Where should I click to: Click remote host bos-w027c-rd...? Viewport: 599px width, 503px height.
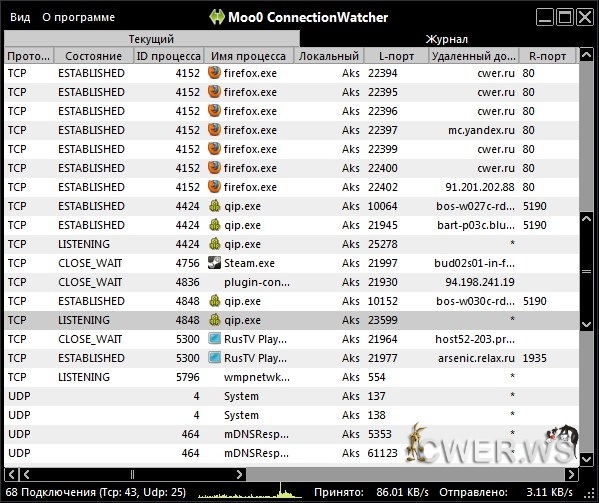475,206
